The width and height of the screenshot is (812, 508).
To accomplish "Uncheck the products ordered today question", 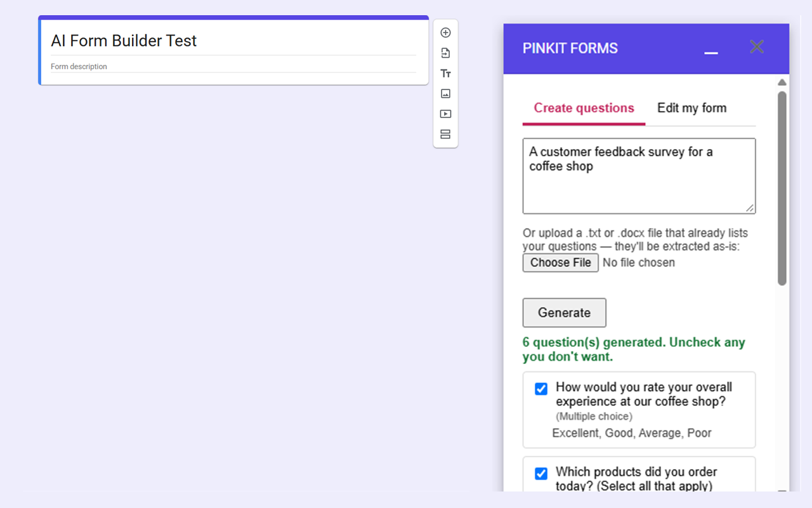I will (541, 474).
